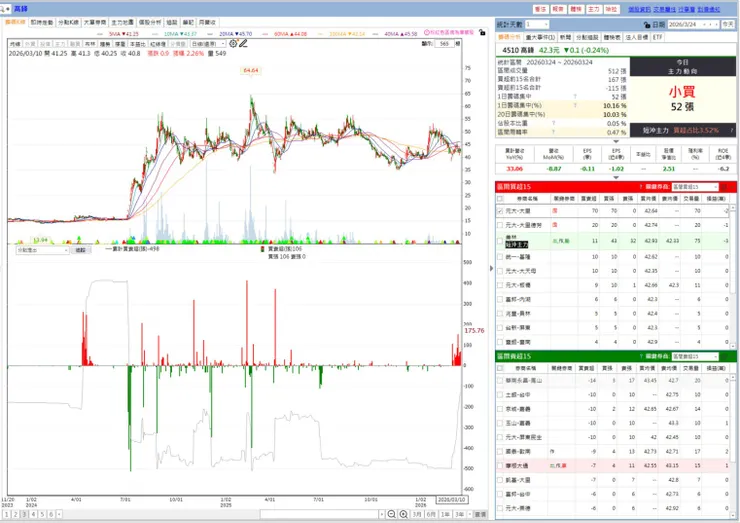Click the help icon next to 區間周轉率
This screenshot has width=740, height=523.
[x=553, y=132]
